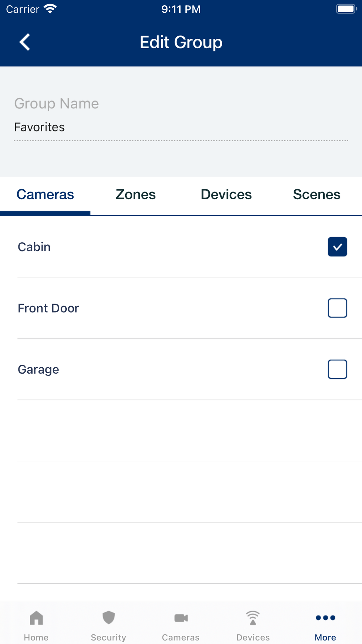
Task: Switch to the Zones tab
Action: (136, 195)
